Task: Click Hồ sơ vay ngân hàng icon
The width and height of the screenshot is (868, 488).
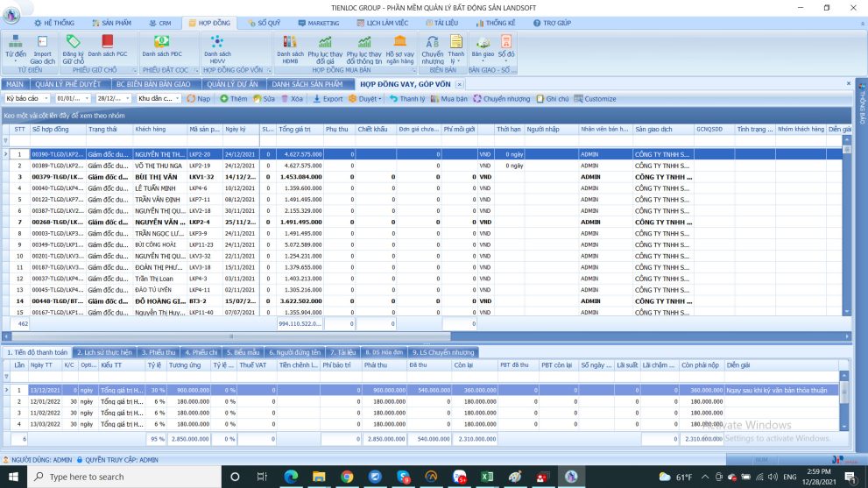Action: (399, 42)
